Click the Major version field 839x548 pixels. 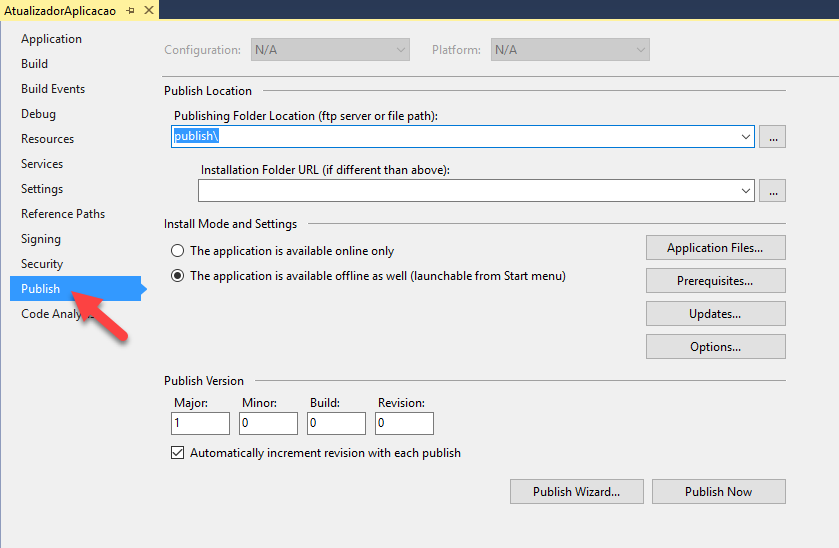(x=201, y=423)
